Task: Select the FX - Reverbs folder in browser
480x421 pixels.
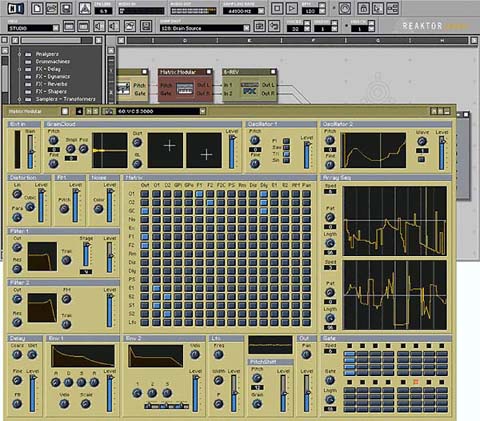Action: click(51, 84)
